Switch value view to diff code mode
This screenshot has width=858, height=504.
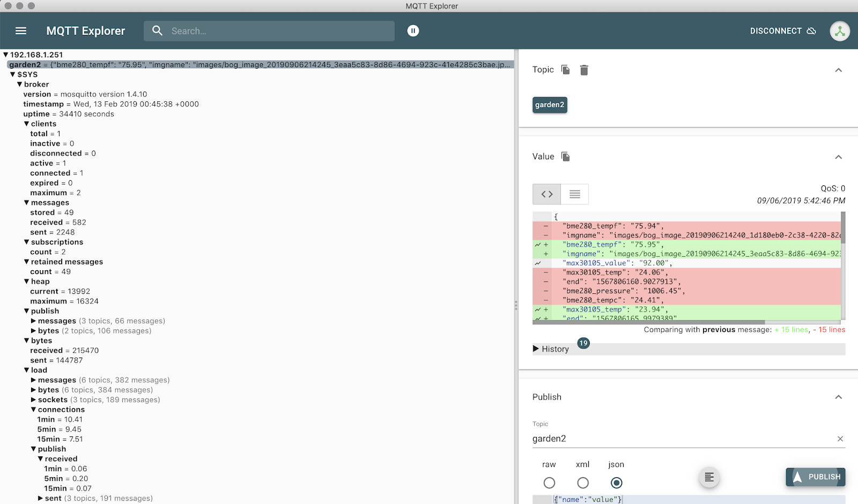pos(546,194)
